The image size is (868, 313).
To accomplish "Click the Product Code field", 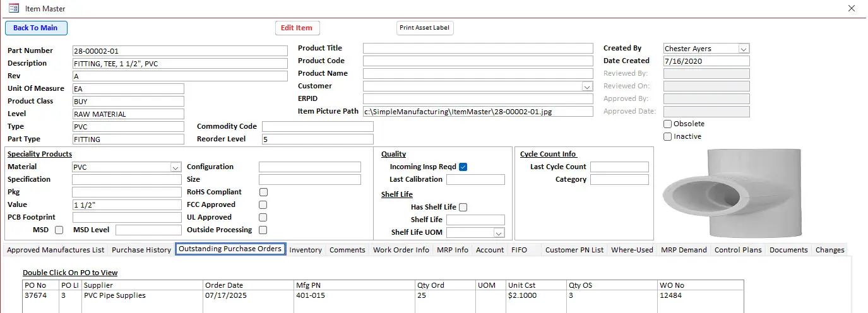I will coord(478,61).
